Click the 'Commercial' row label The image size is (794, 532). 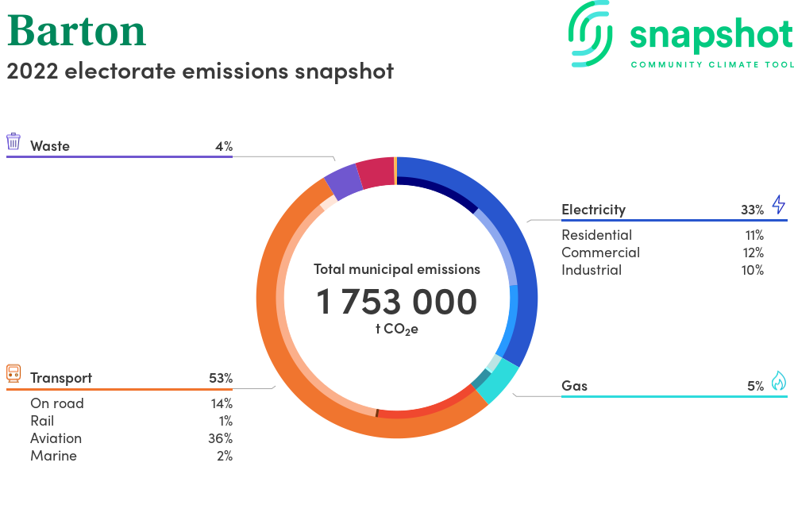click(600, 253)
